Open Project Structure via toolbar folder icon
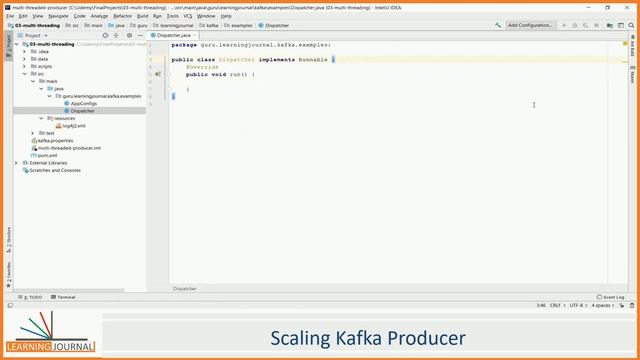 coord(610,25)
